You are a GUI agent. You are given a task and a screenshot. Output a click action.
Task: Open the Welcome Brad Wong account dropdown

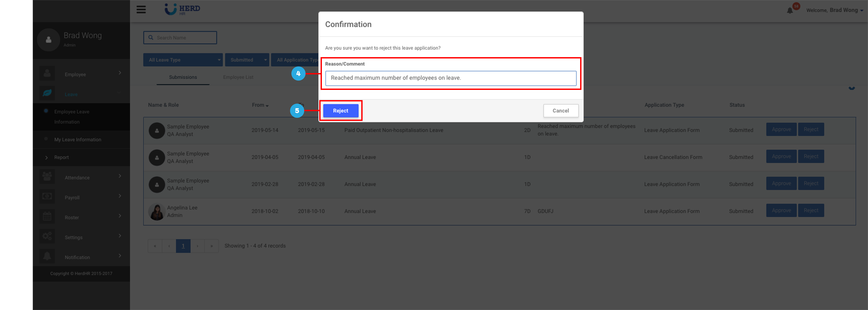coord(835,10)
